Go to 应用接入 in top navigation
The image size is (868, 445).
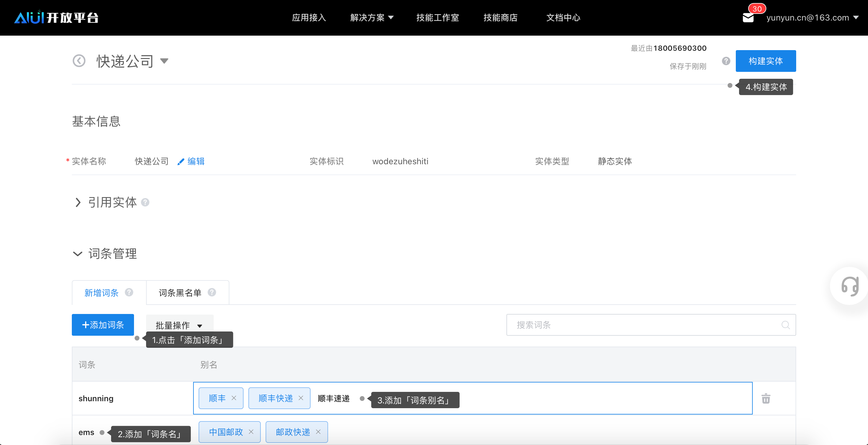[x=309, y=18]
